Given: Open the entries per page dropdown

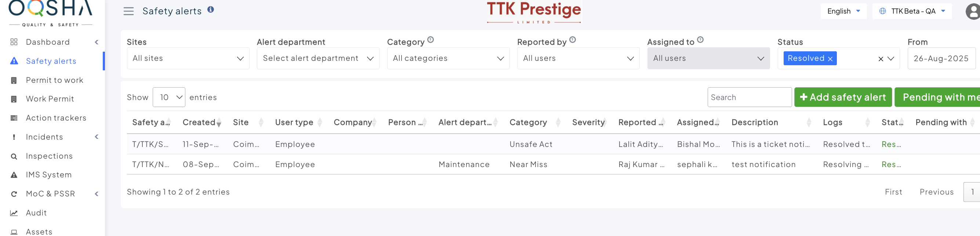Looking at the screenshot, I should coord(169,97).
